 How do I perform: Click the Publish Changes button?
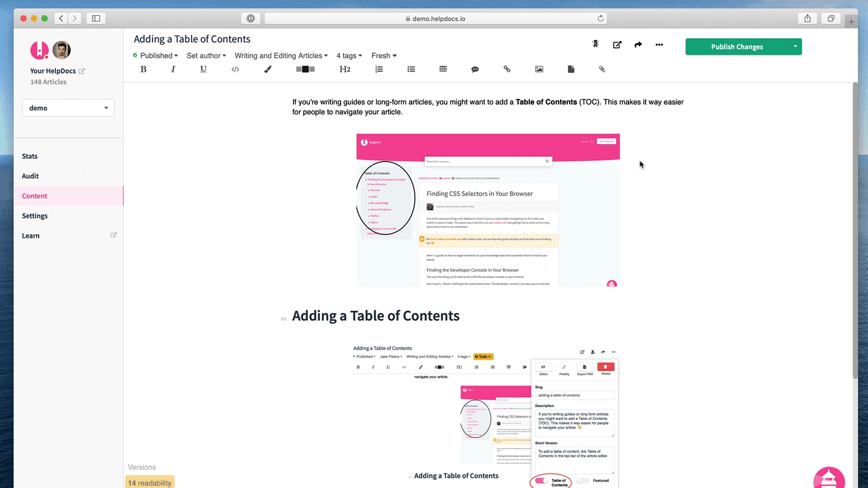tap(737, 46)
